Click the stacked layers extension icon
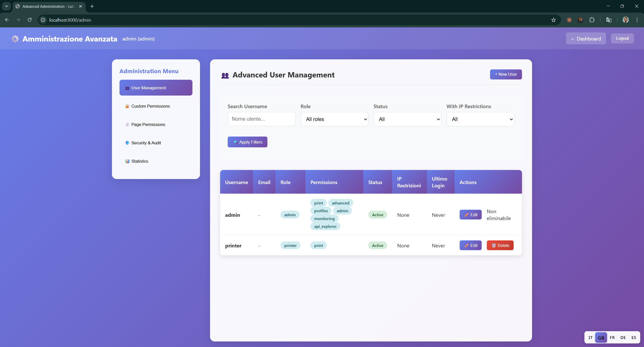 580,20
